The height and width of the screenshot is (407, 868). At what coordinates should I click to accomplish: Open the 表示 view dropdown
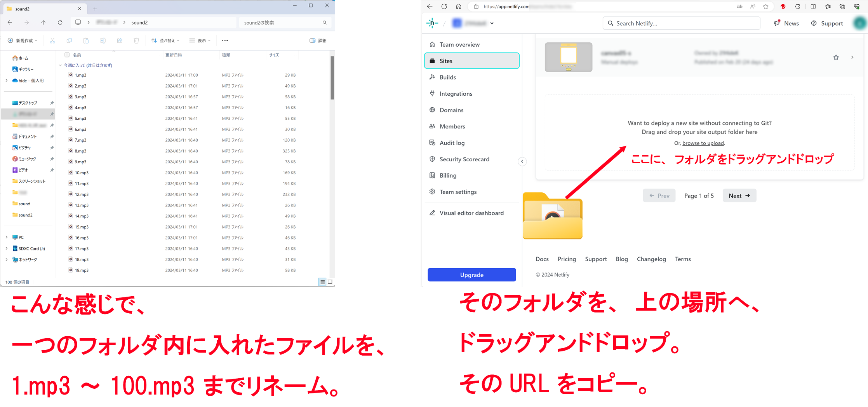click(200, 40)
